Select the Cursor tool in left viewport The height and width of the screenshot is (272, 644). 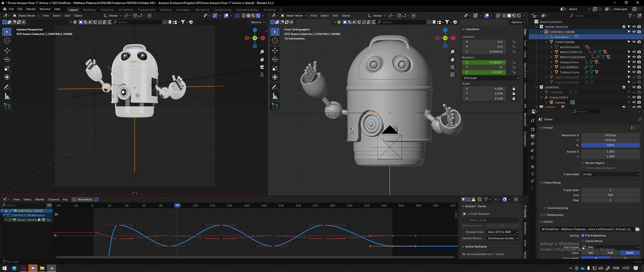(7, 41)
